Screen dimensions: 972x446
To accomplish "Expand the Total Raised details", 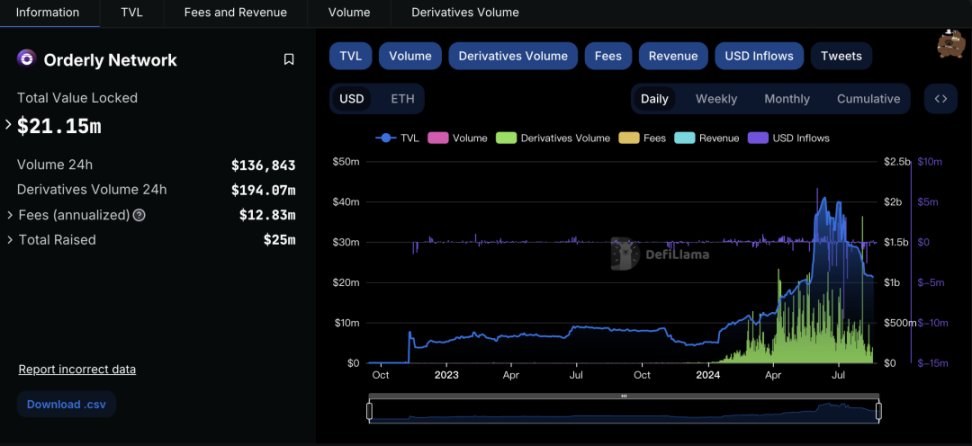I will [x=9, y=240].
